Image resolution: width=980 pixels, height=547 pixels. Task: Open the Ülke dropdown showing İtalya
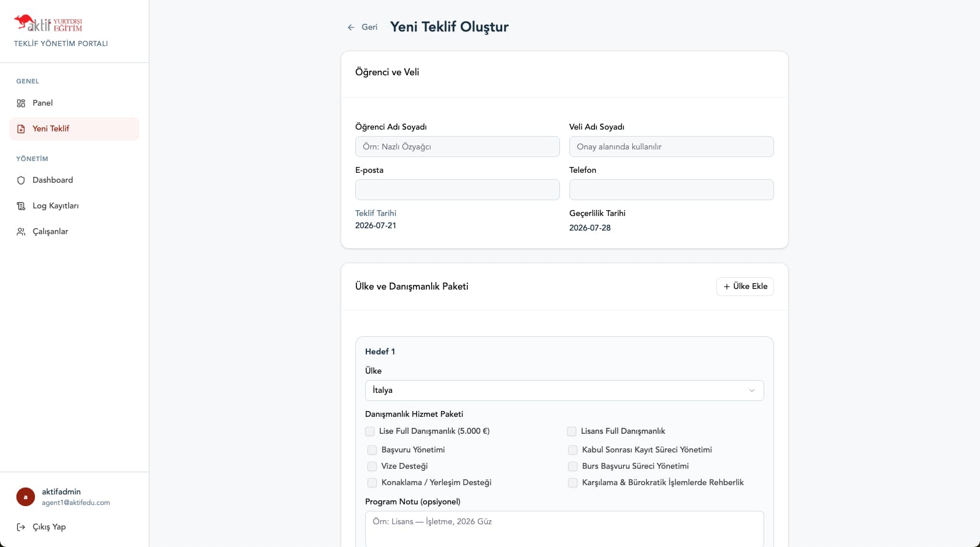click(564, 391)
